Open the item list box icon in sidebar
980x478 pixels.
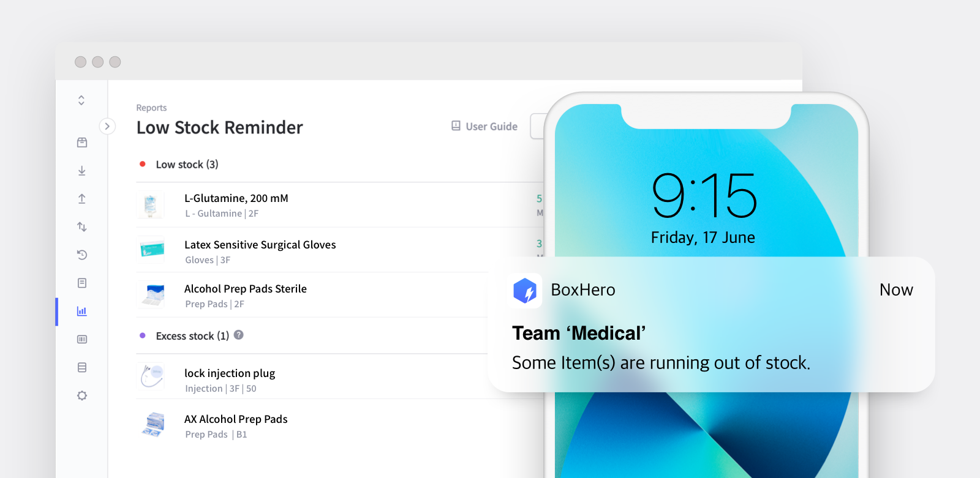[x=82, y=143]
